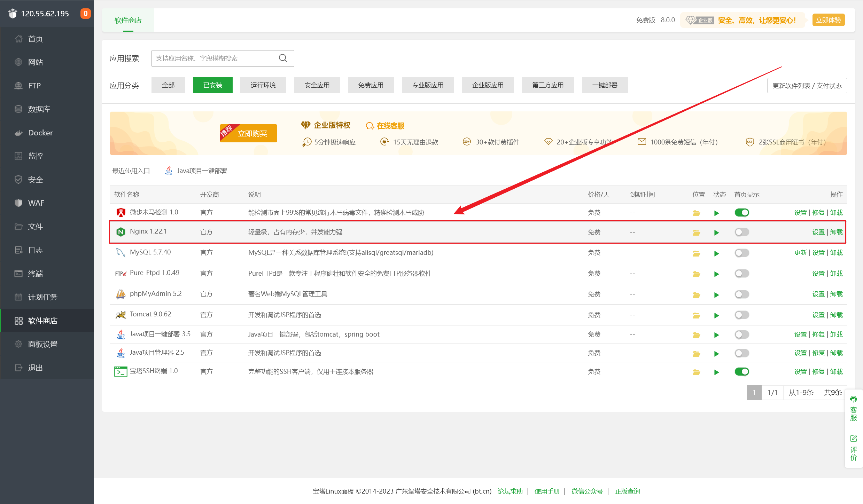Click the 微步木马检测 shield icon
Screen dimensions: 863x504
click(120, 212)
